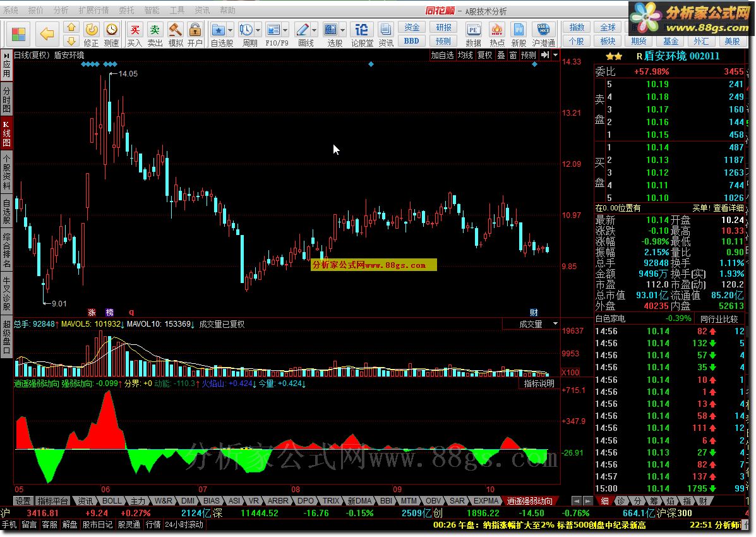
Task: Switch to 分时图 in left sidebar
Action: tap(7, 99)
